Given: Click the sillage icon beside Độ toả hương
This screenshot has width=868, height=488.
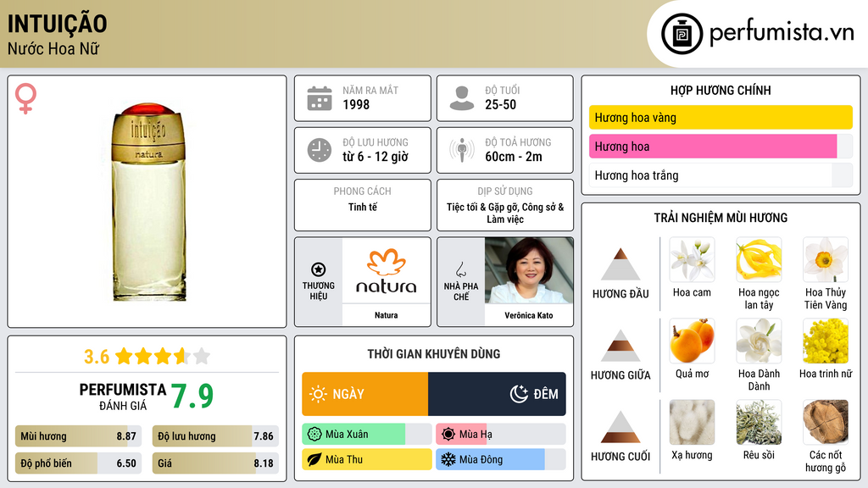Looking at the screenshot, I should tap(462, 150).
